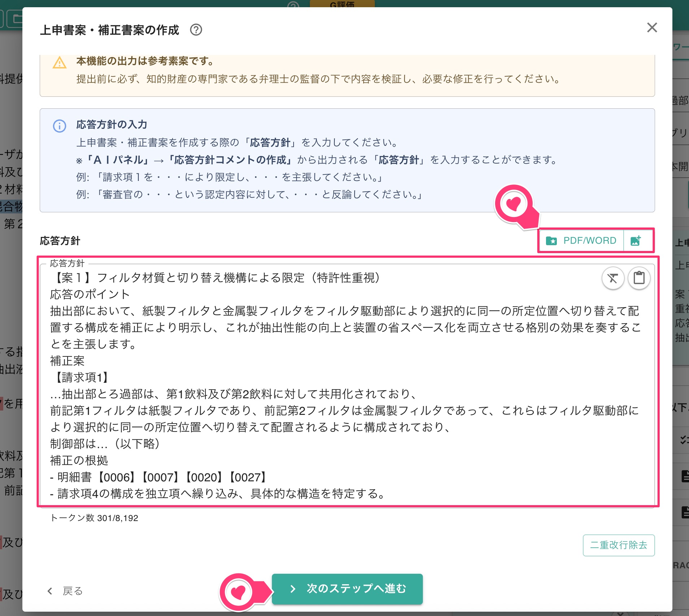
Task: Go back using 戻る button
Action: pyautogui.click(x=65, y=591)
